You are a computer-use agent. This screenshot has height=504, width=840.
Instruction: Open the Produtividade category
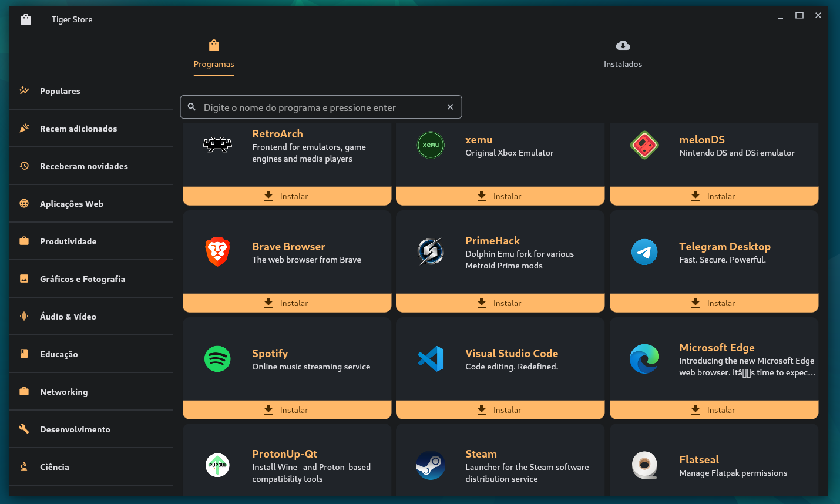click(x=91, y=241)
